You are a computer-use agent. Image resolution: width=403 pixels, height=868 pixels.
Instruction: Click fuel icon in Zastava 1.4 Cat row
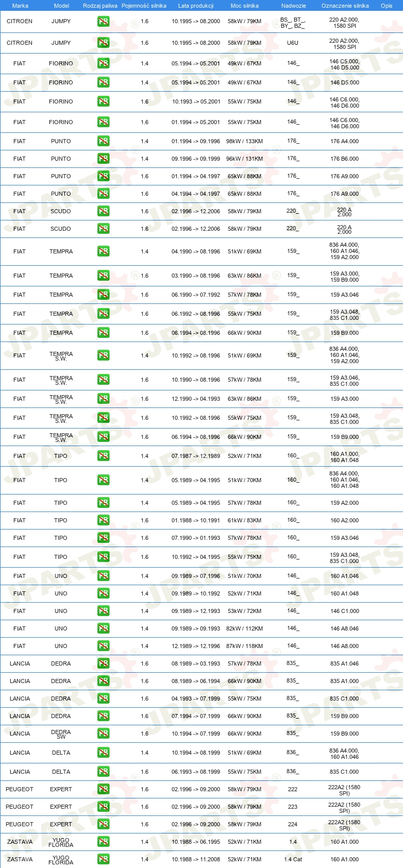pos(104,859)
